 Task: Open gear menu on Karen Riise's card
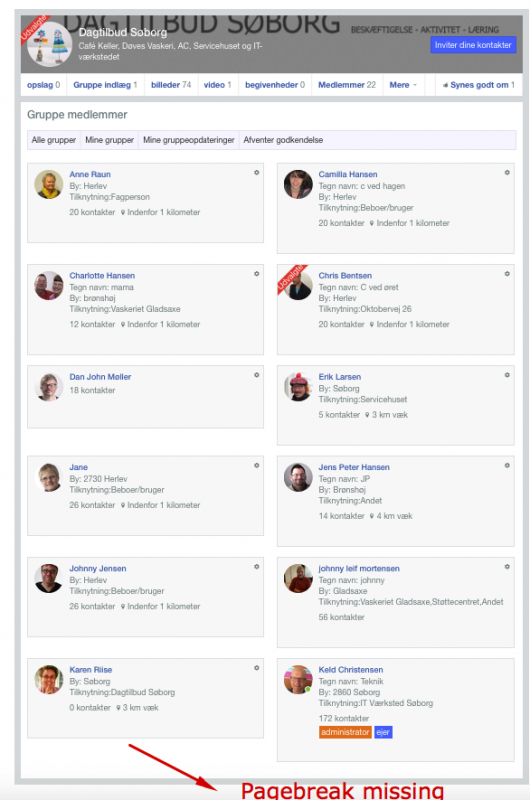click(x=257, y=668)
